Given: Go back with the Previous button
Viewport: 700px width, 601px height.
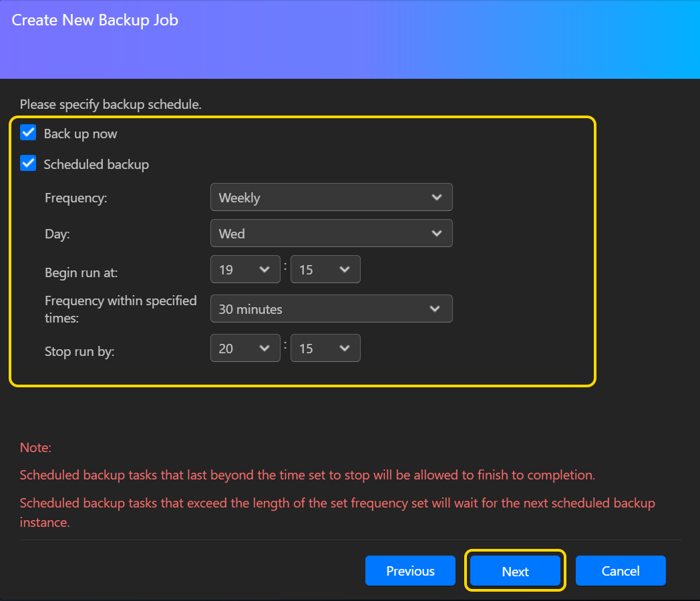Looking at the screenshot, I should coord(410,571).
